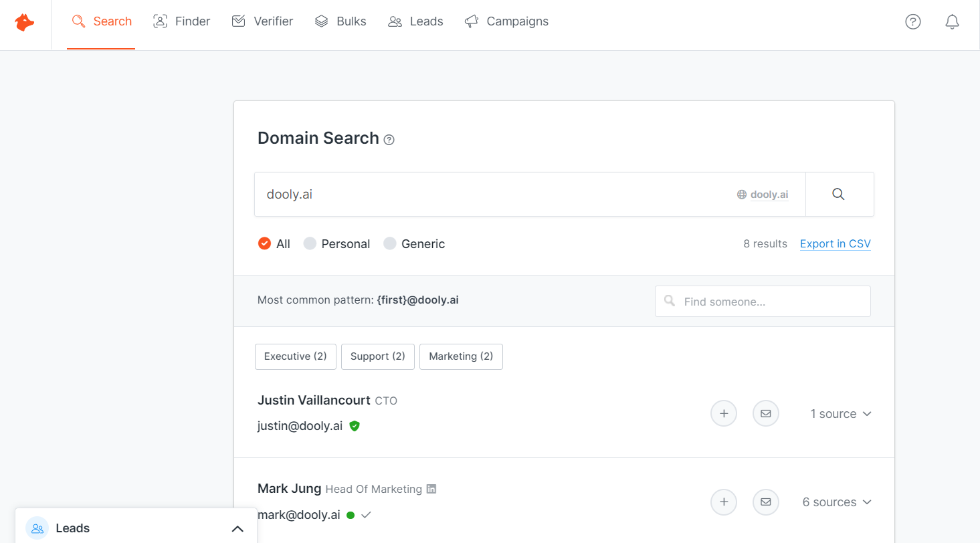Open the Bulks tab
980x543 pixels.
(340, 21)
